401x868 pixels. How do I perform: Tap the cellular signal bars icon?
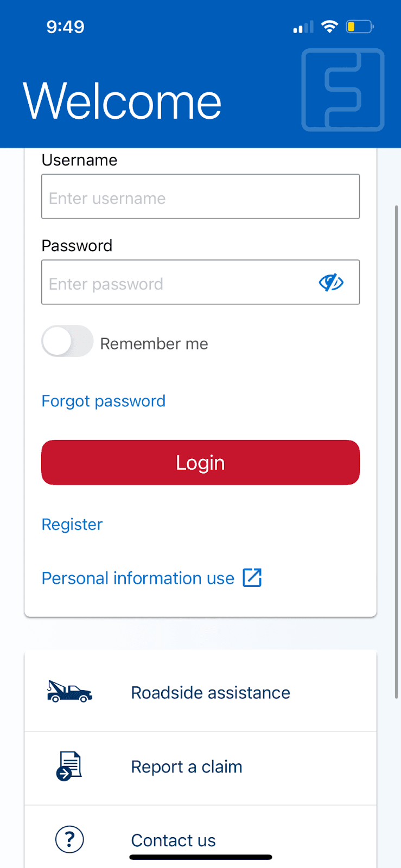(303, 27)
